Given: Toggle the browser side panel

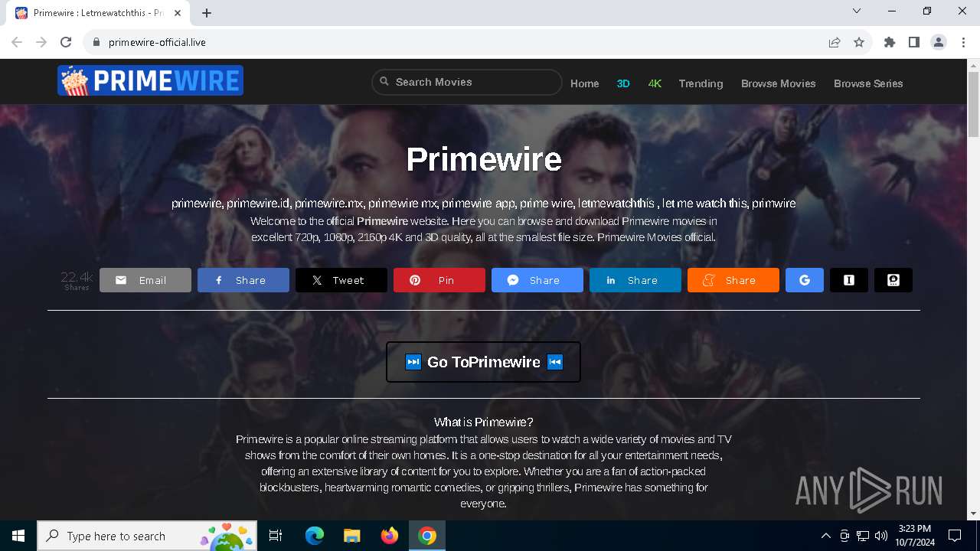Looking at the screenshot, I should coord(914,42).
